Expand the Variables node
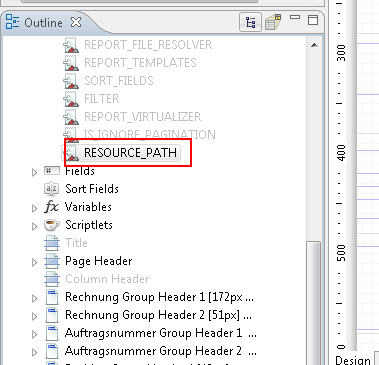Image resolution: width=379 pixels, height=365 pixels. (x=34, y=208)
